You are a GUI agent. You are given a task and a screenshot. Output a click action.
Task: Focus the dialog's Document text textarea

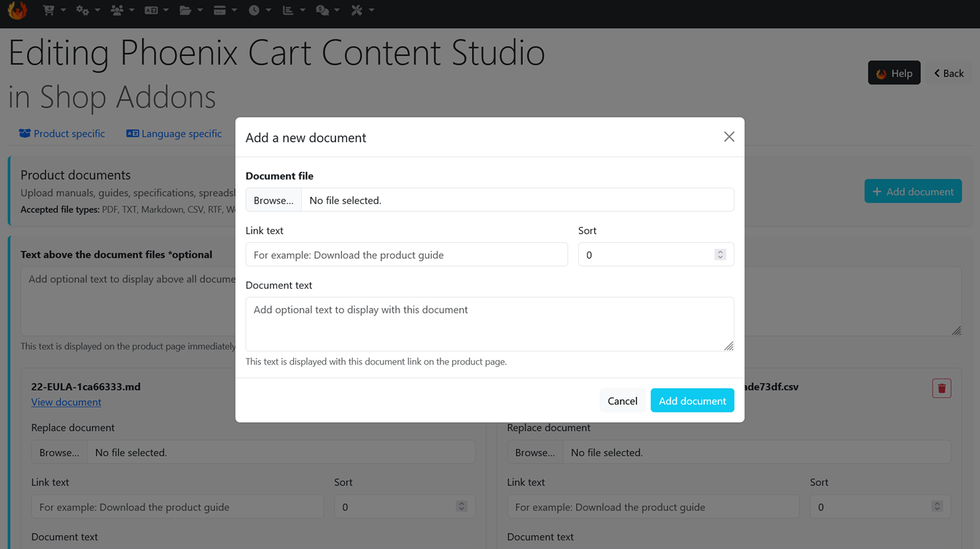(x=490, y=324)
